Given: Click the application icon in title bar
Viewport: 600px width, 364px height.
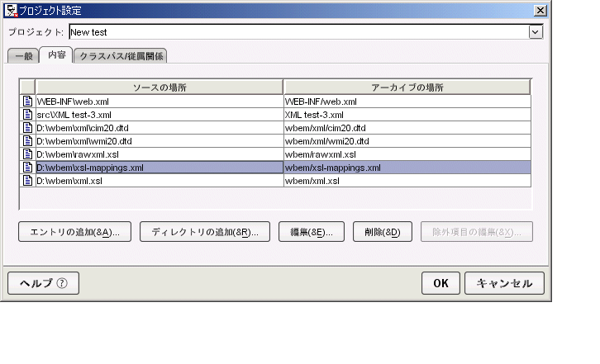Looking at the screenshot, I should [12, 11].
